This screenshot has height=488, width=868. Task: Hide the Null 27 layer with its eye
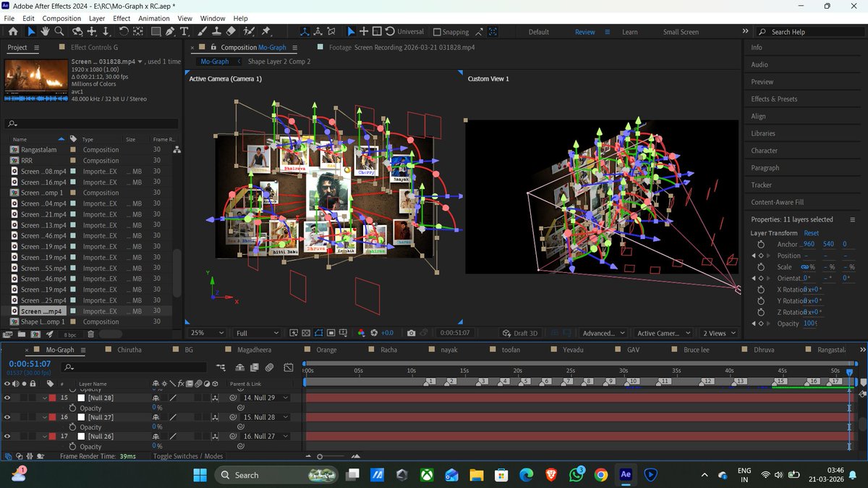[x=7, y=417]
